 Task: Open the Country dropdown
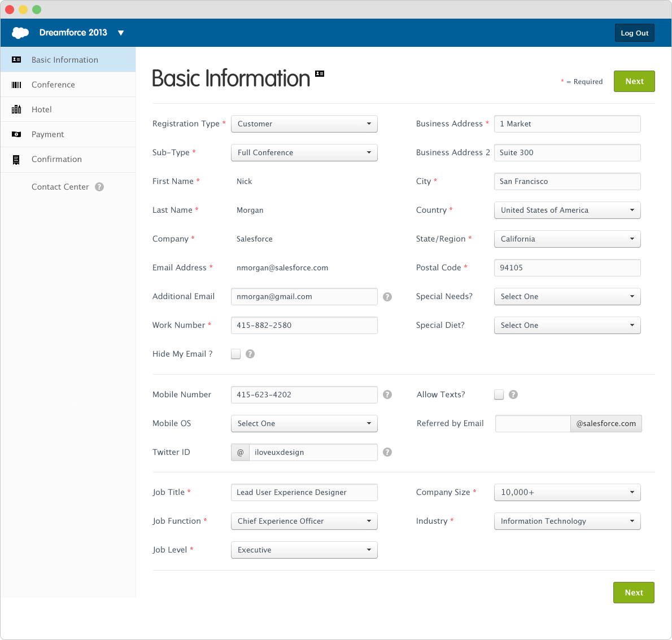(x=568, y=211)
